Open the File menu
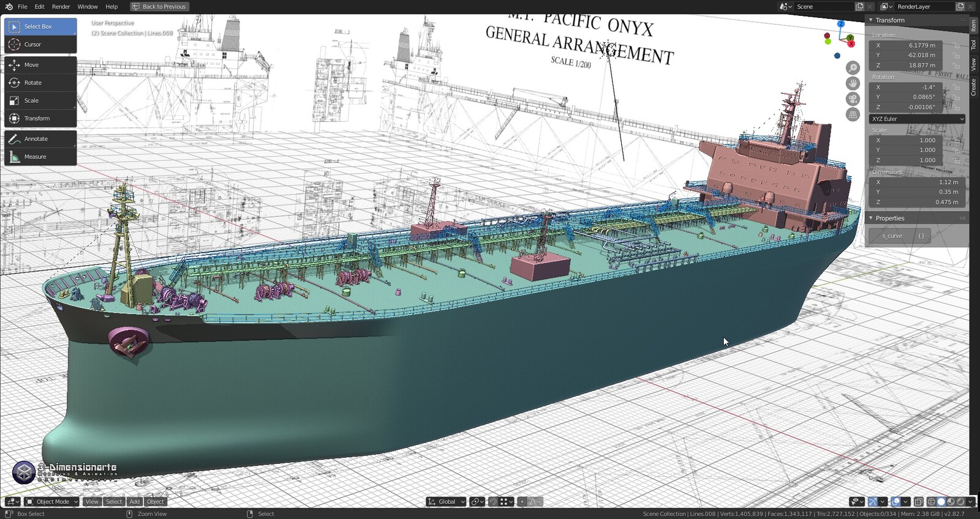The width and height of the screenshot is (980, 519). coord(23,7)
